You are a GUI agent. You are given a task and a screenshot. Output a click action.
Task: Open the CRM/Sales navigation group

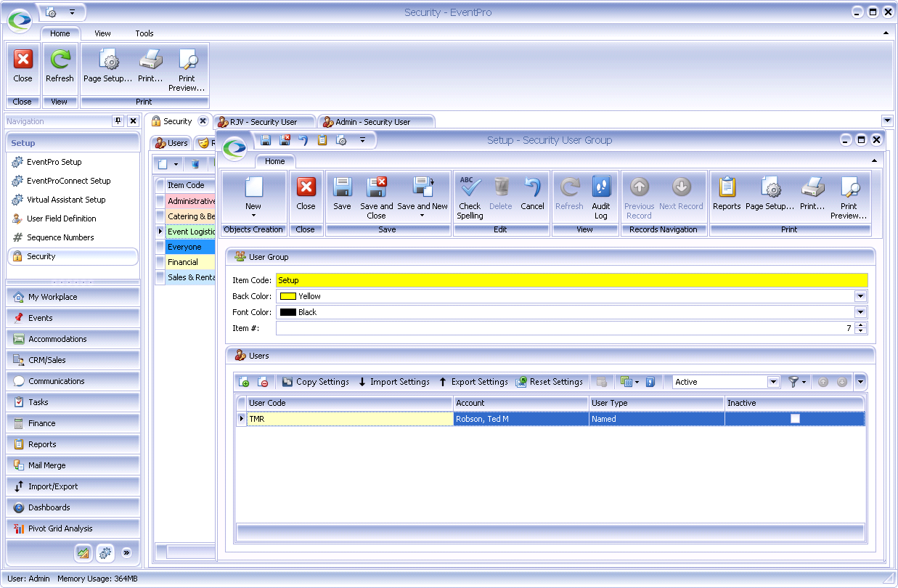(x=73, y=360)
